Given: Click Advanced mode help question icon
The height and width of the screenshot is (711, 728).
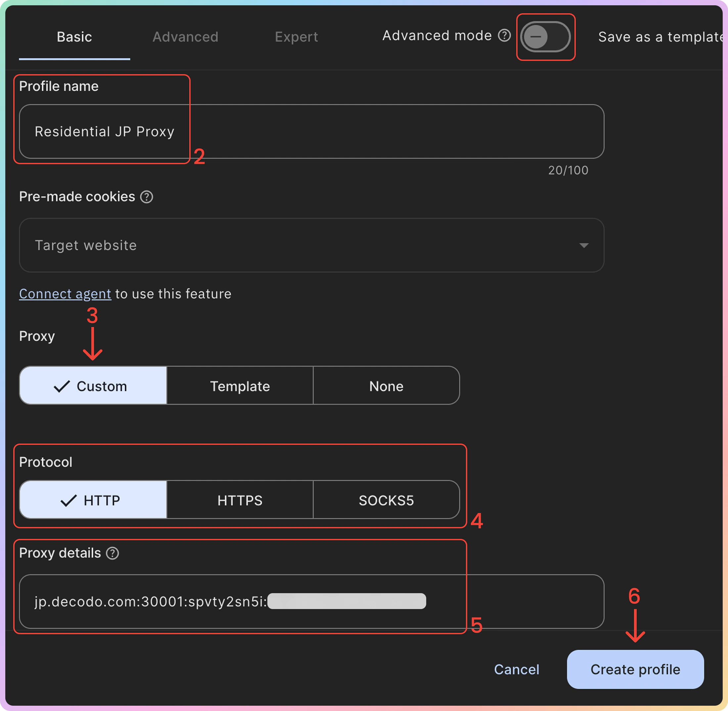Looking at the screenshot, I should tap(504, 36).
